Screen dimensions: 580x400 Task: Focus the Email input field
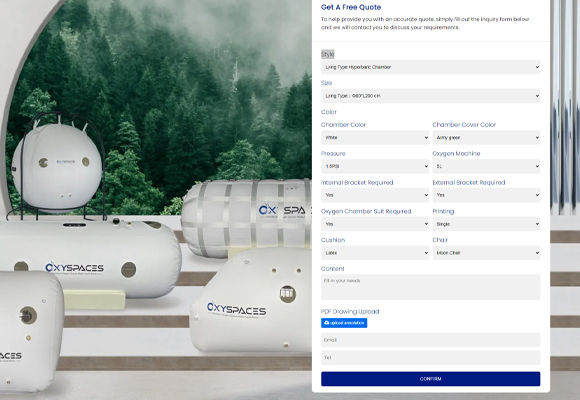pyautogui.click(x=430, y=340)
